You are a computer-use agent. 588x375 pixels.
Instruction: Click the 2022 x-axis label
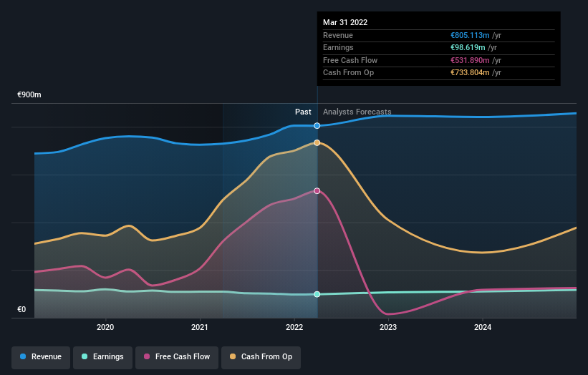(294, 327)
